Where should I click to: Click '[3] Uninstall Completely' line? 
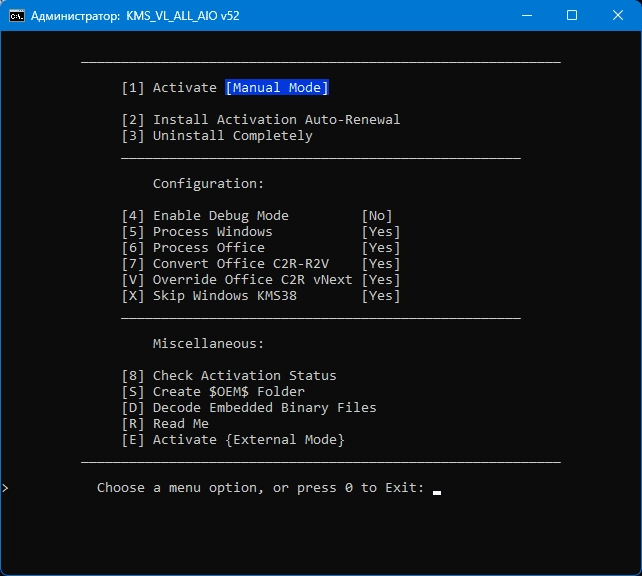(x=217, y=136)
